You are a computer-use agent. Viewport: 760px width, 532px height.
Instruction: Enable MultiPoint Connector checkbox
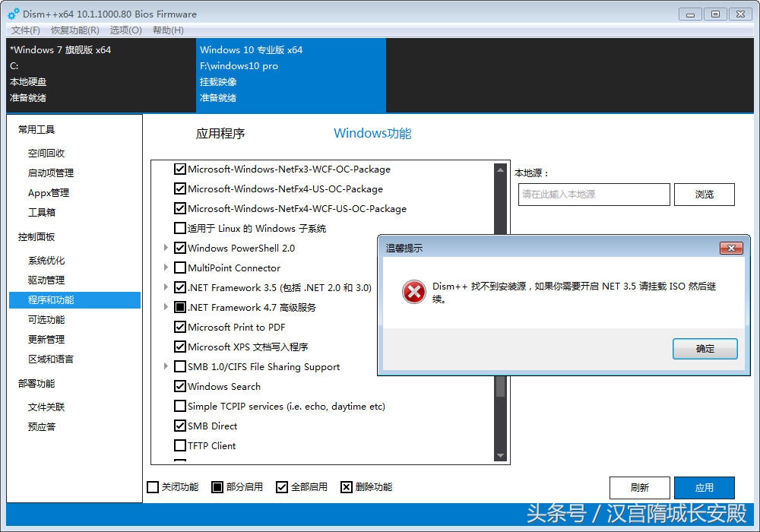coord(180,268)
